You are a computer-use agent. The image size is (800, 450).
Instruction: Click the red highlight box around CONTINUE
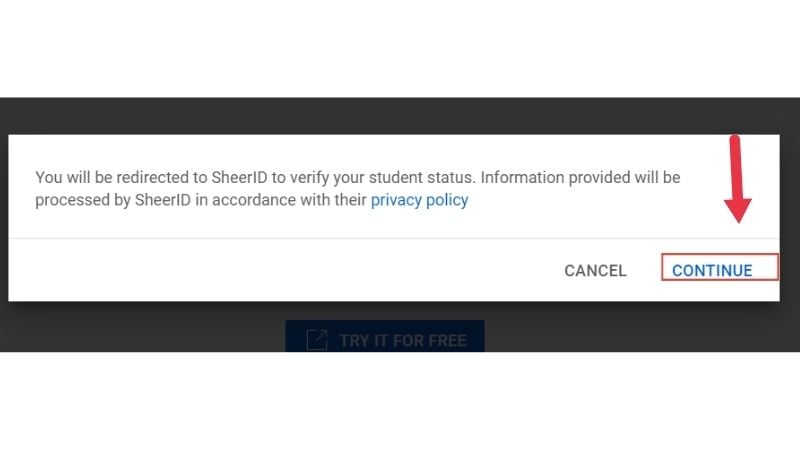coord(720,267)
